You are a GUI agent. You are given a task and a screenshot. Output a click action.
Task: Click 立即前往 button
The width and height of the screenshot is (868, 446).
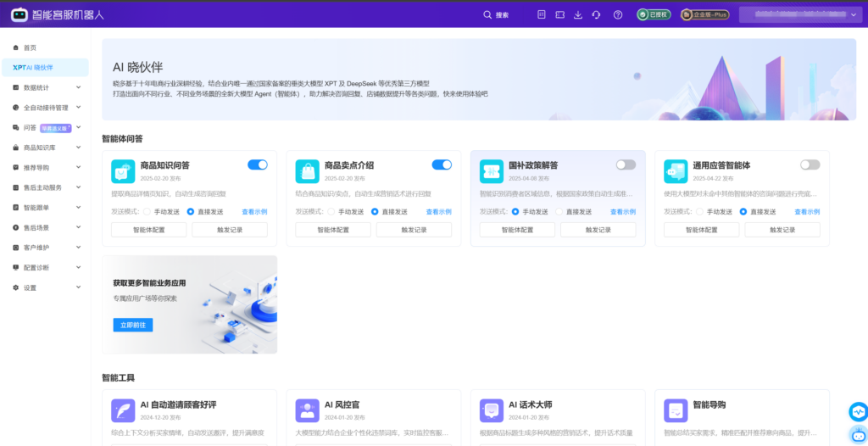(133, 326)
